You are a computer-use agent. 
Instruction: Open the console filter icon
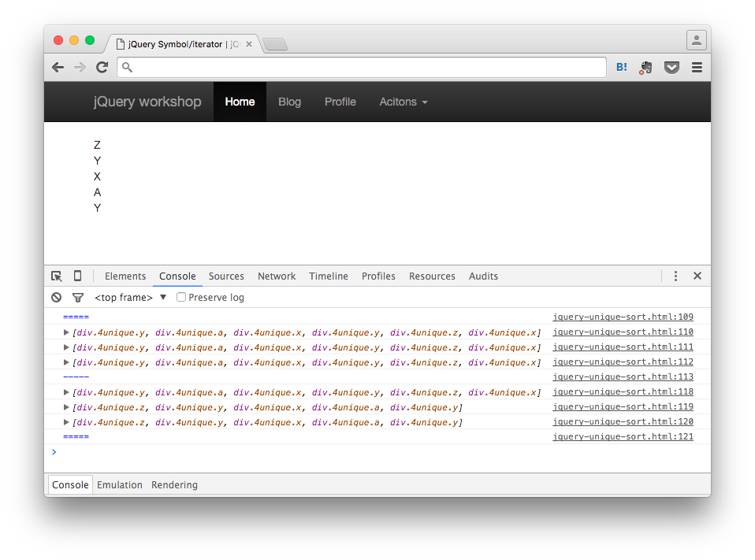click(x=77, y=297)
